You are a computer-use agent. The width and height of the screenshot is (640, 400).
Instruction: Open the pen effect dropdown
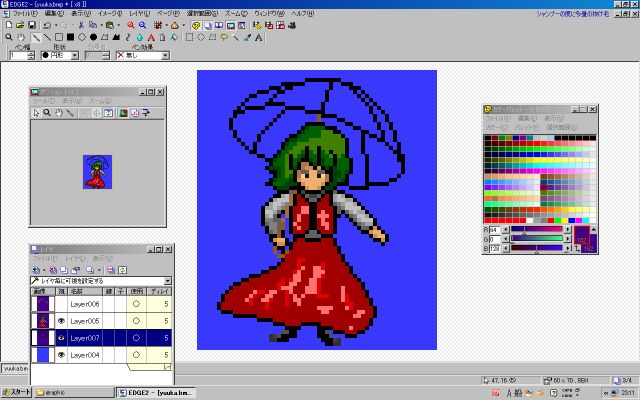(x=165, y=55)
